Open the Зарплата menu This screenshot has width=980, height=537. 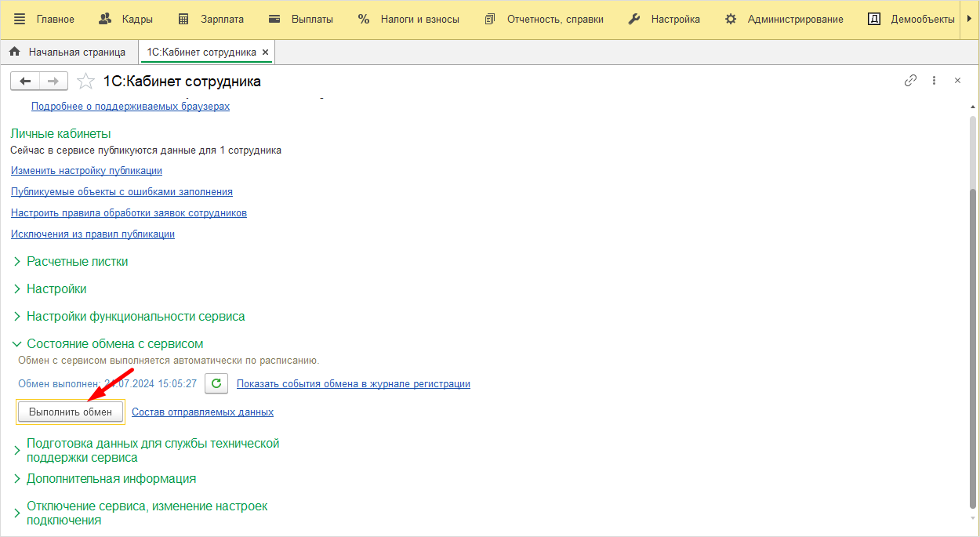pos(211,19)
